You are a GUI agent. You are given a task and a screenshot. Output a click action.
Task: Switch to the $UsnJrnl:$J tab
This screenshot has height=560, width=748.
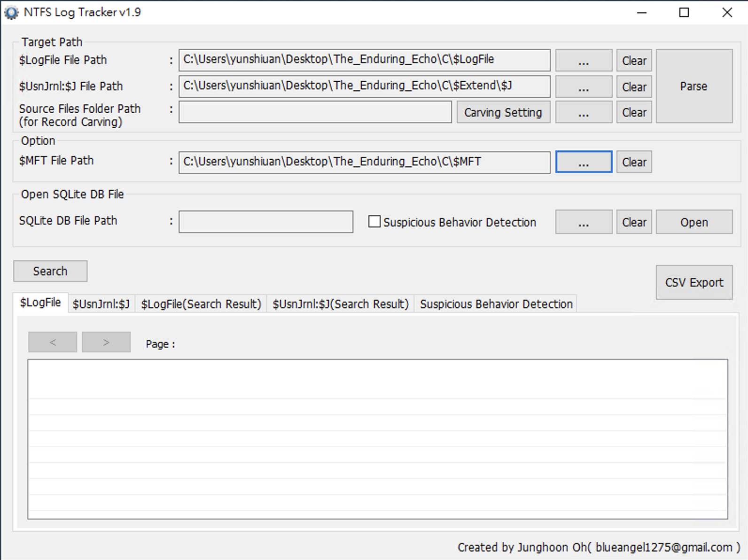(x=101, y=304)
